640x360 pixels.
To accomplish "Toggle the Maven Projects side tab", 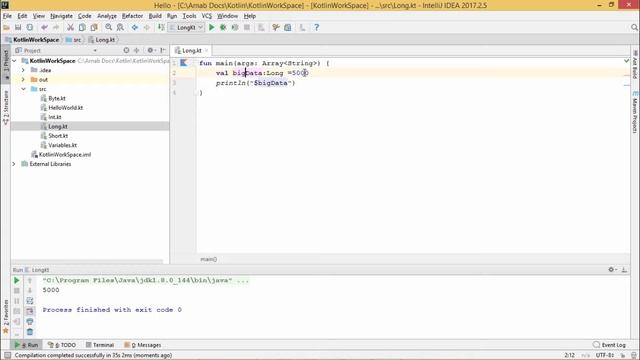I will [635, 112].
